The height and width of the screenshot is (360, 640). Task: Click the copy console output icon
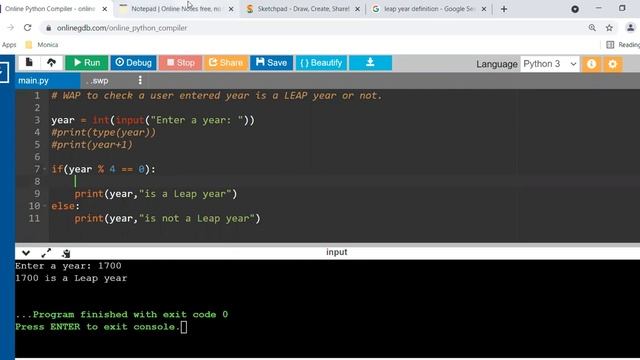click(x=66, y=253)
